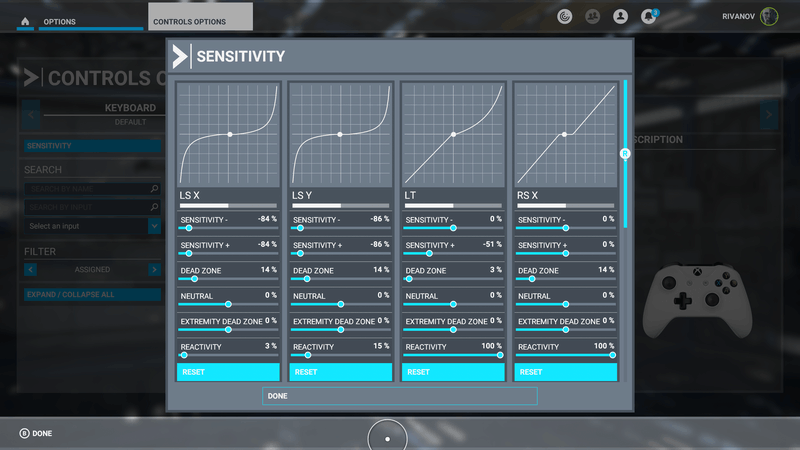800x450 pixels.
Task: Adjust RS X Neutral slider
Action: pyautogui.click(x=566, y=304)
